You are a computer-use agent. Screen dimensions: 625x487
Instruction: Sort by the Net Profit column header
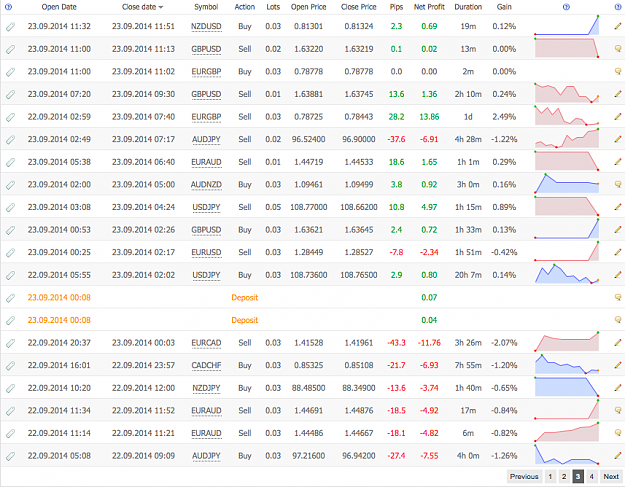pyautogui.click(x=429, y=7)
